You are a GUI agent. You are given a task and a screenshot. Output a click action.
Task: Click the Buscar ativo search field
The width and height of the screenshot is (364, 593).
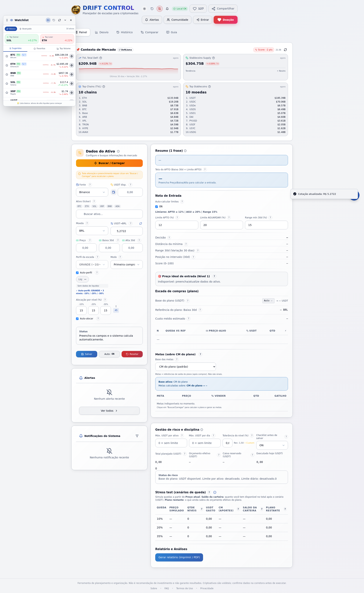click(x=109, y=214)
